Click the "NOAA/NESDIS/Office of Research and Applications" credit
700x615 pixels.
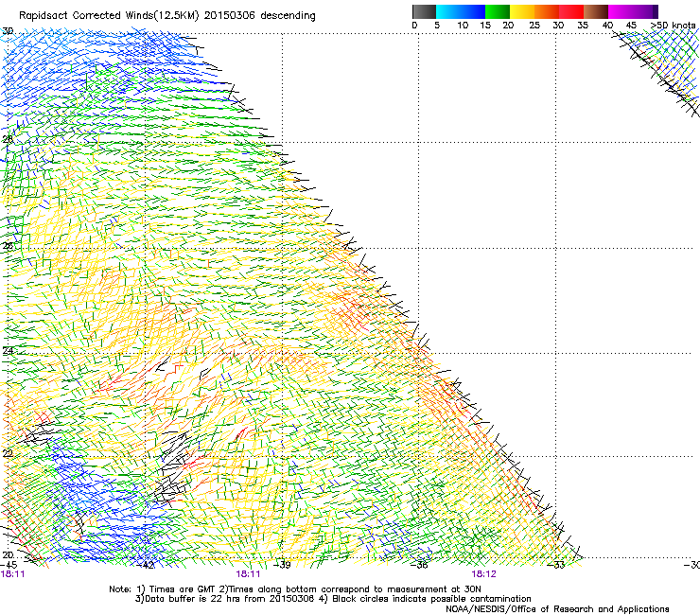(557, 609)
